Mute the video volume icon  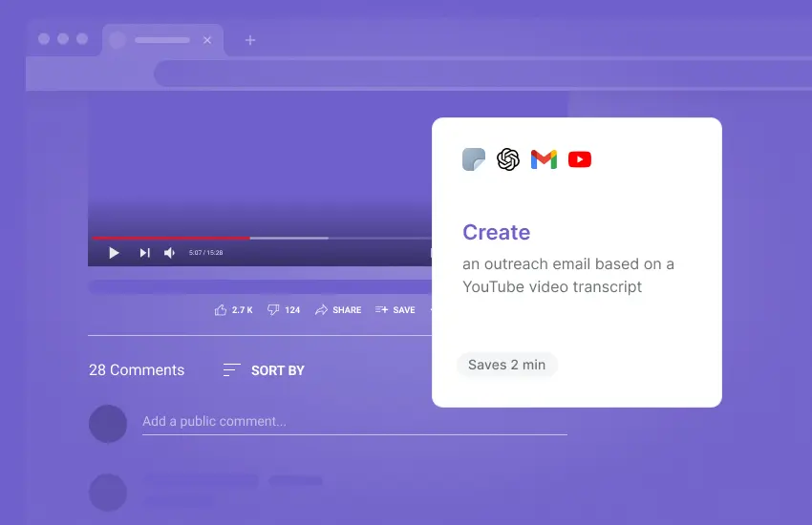[169, 253]
